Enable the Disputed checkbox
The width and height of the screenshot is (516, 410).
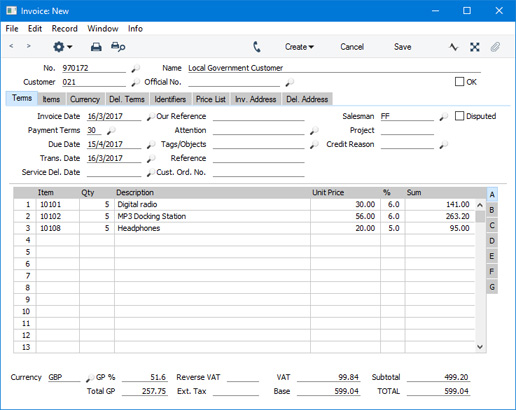(459, 116)
